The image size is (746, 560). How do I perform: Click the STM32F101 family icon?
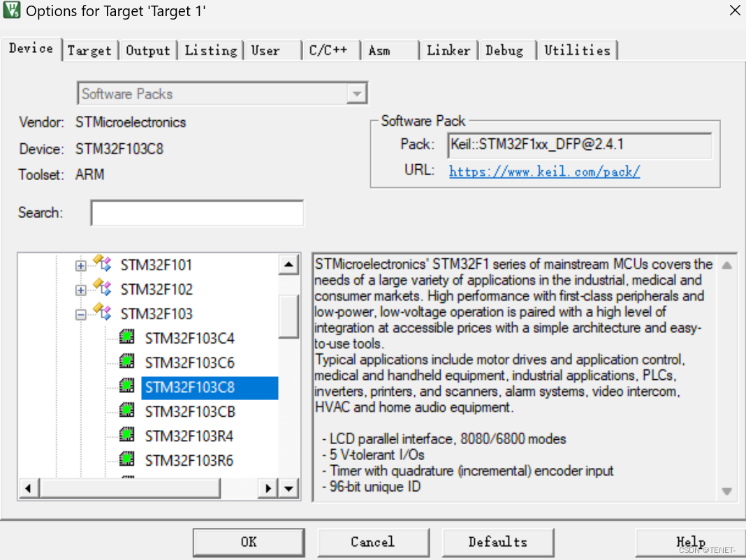(x=103, y=263)
